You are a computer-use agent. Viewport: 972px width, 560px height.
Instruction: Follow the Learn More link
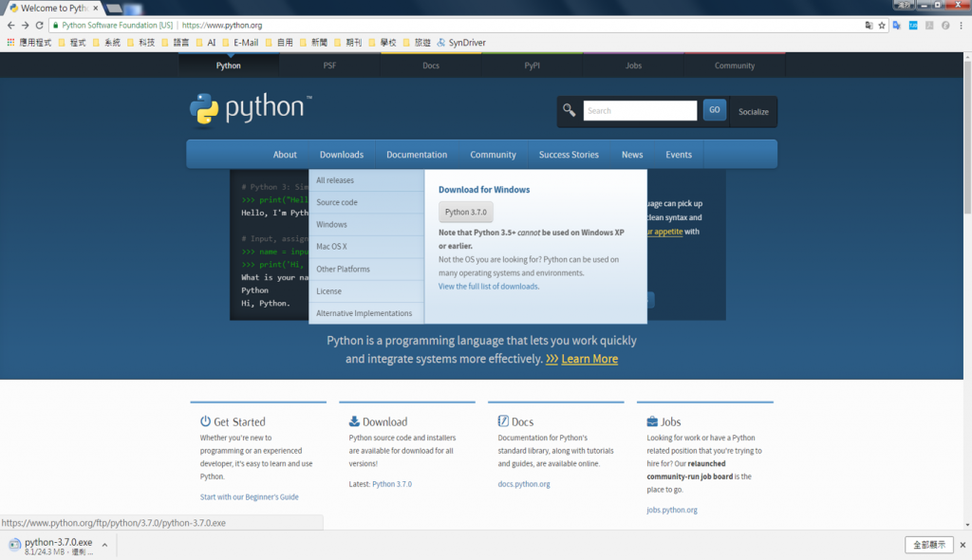(589, 359)
